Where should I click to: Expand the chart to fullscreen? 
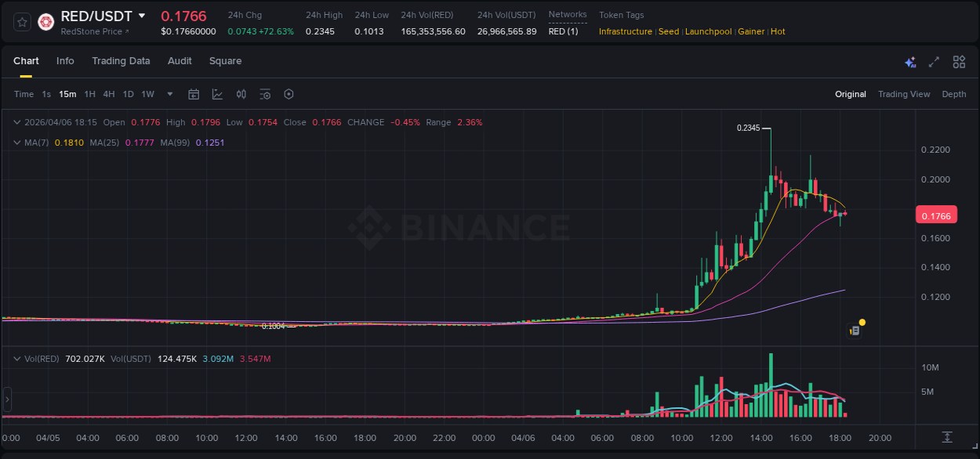[934, 62]
